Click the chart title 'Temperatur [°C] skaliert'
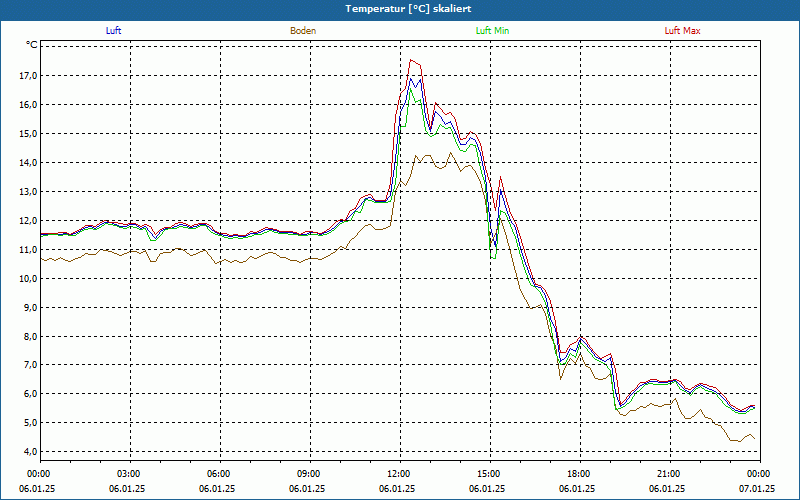The width and height of the screenshot is (800, 500). pyautogui.click(x=408, y=9)
